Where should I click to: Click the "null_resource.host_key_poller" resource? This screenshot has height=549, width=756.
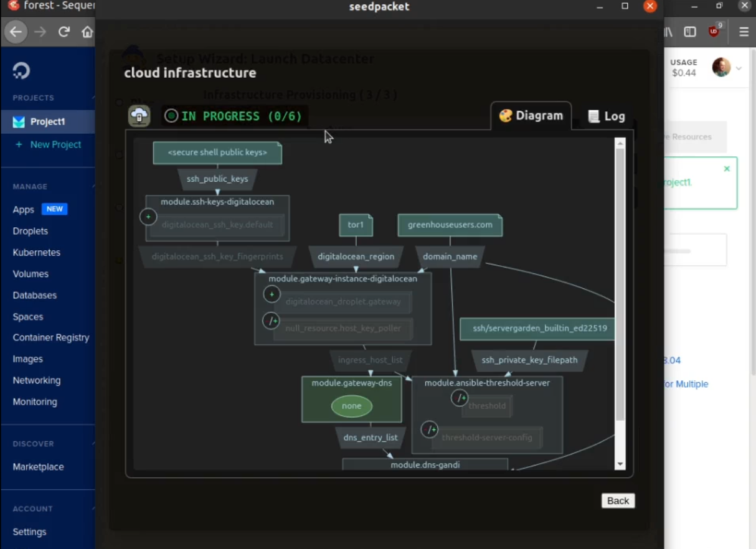point(343,328)
